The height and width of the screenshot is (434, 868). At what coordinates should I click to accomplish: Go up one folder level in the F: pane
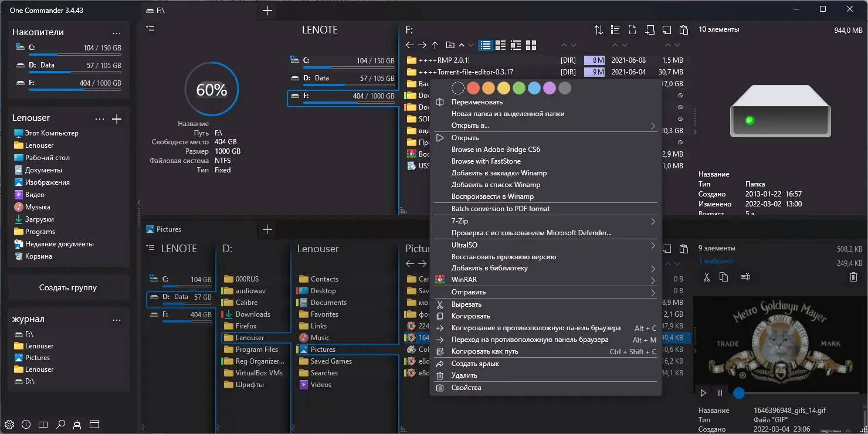click(435, 45)
